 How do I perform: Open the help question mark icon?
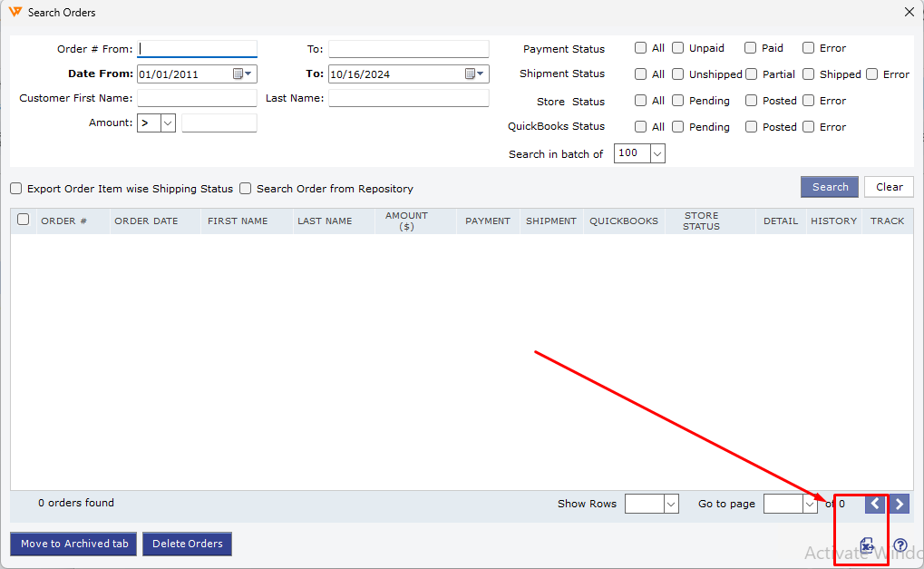click(900, 544)
